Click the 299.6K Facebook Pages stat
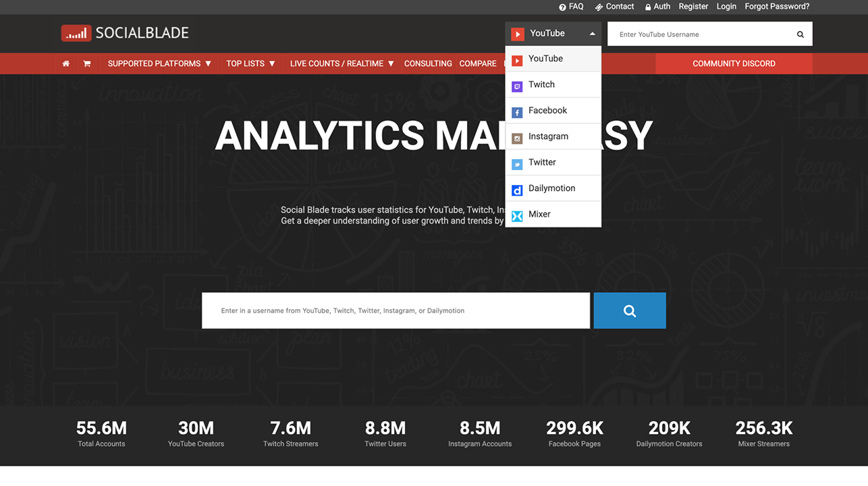This screenshot has height=486, width=868. [x=574, y=433]
